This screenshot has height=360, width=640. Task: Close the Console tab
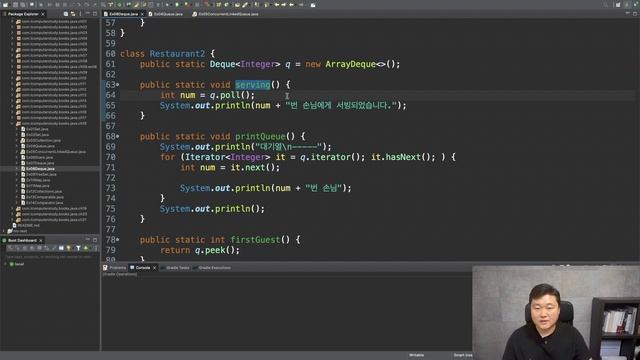[154, 268]
